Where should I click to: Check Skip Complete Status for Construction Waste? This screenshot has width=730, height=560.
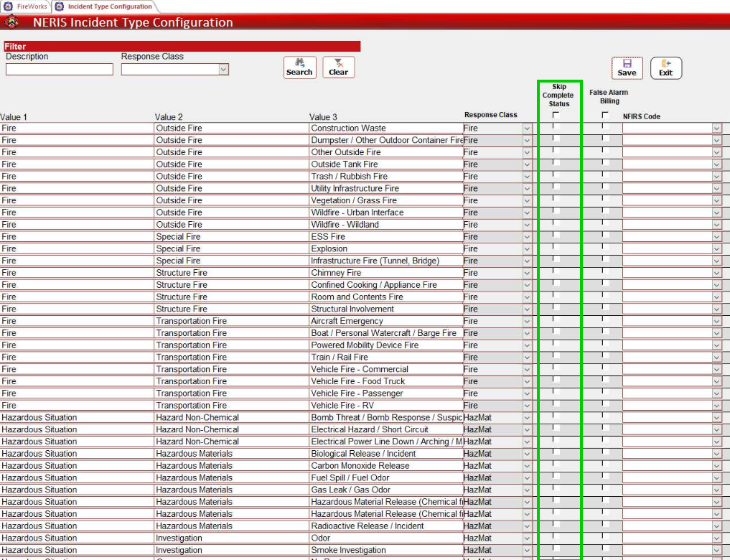(x=556, y=128)
